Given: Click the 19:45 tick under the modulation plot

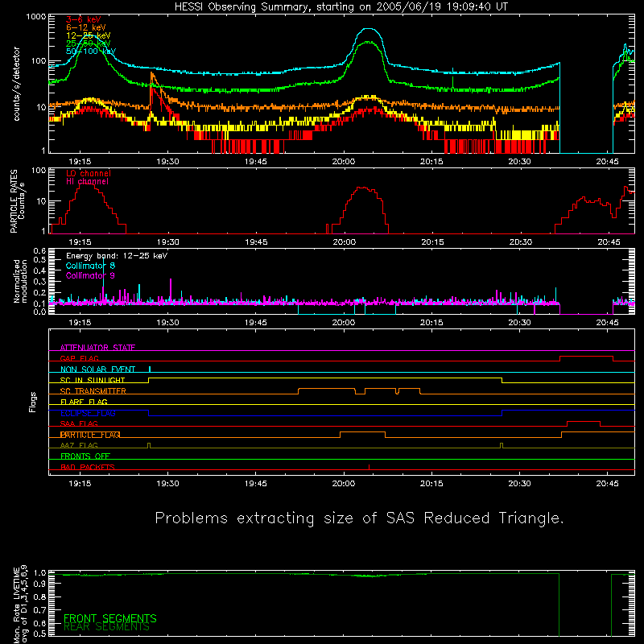Looking at the screenshot, I should point(255,323).
